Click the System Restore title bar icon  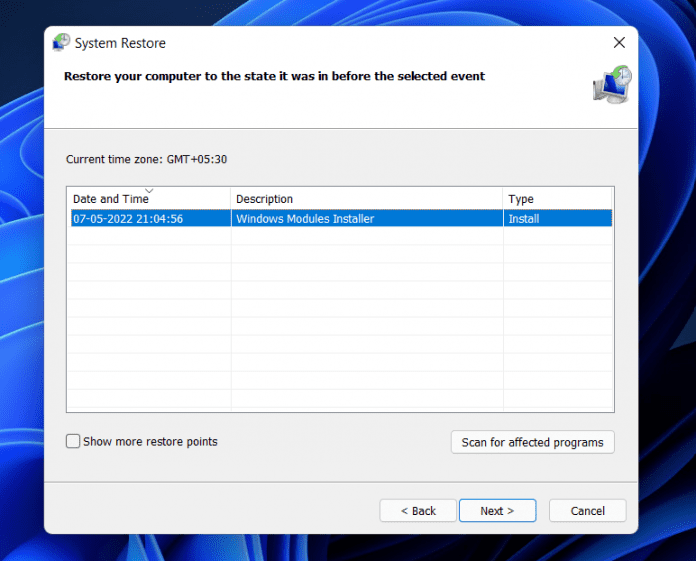click(61, 43)
